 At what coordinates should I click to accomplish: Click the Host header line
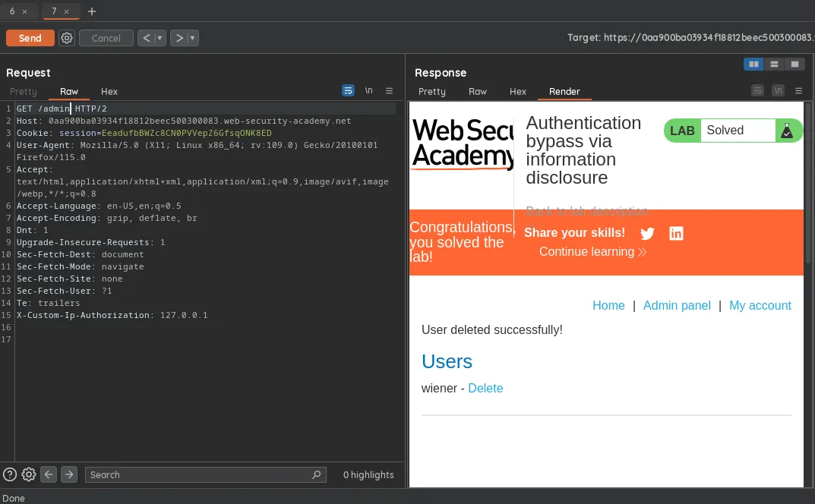tap(184, 121)
